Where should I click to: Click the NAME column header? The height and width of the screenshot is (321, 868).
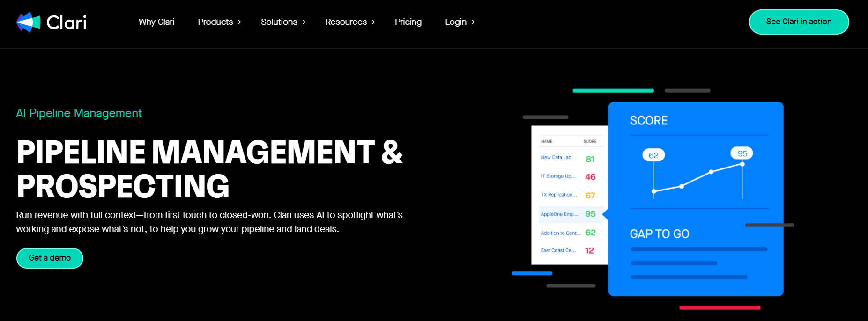click(x=547, y=141)
